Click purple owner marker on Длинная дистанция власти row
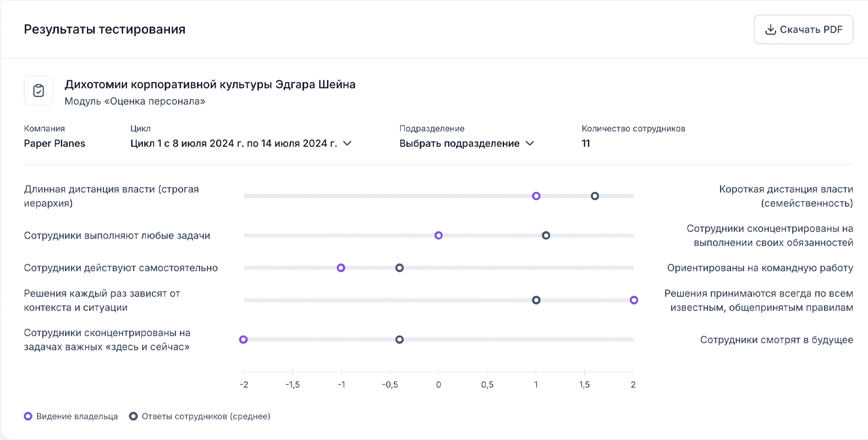 (536, 196)
